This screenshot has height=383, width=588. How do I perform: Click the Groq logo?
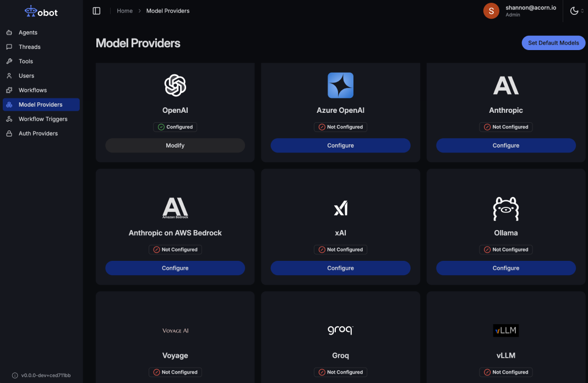pos(340,330)
